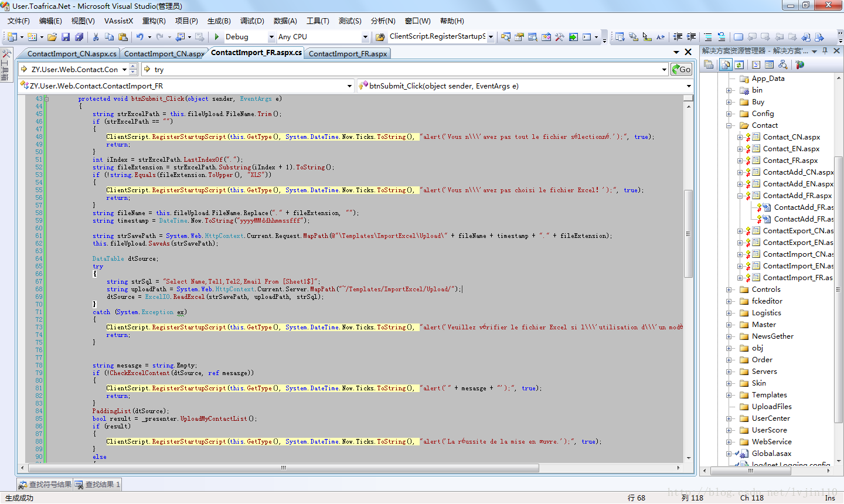
Task: Click the Go button
Action: [x=681, y=69]
